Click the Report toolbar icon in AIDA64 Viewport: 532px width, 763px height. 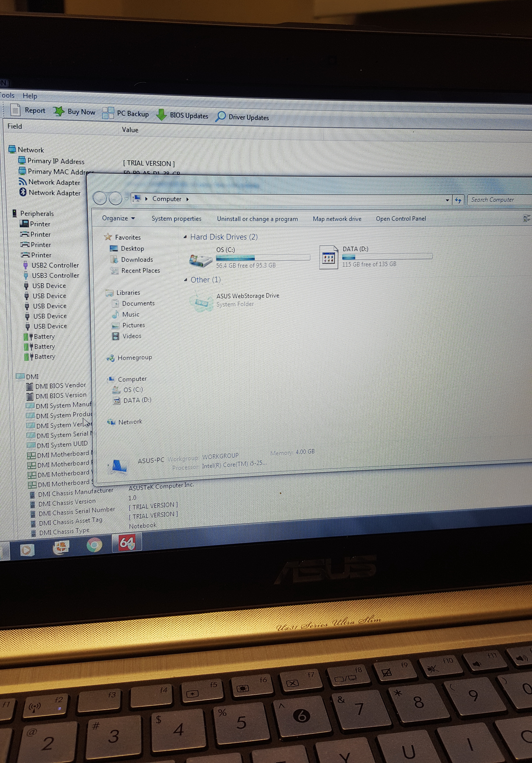click(x=15, y=110)
